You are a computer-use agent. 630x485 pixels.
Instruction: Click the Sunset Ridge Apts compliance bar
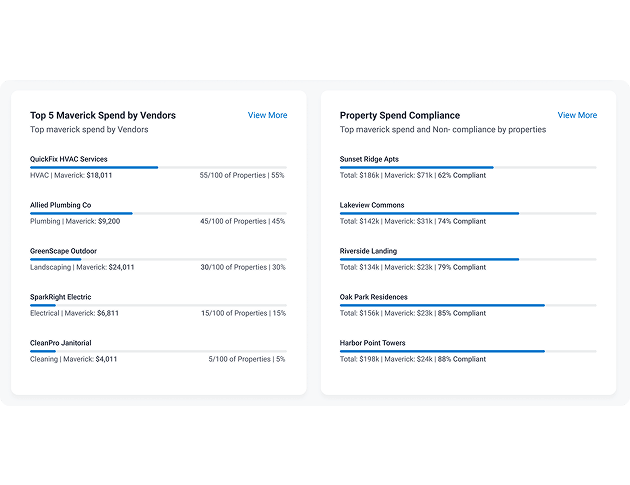click(x=468, y=168)
